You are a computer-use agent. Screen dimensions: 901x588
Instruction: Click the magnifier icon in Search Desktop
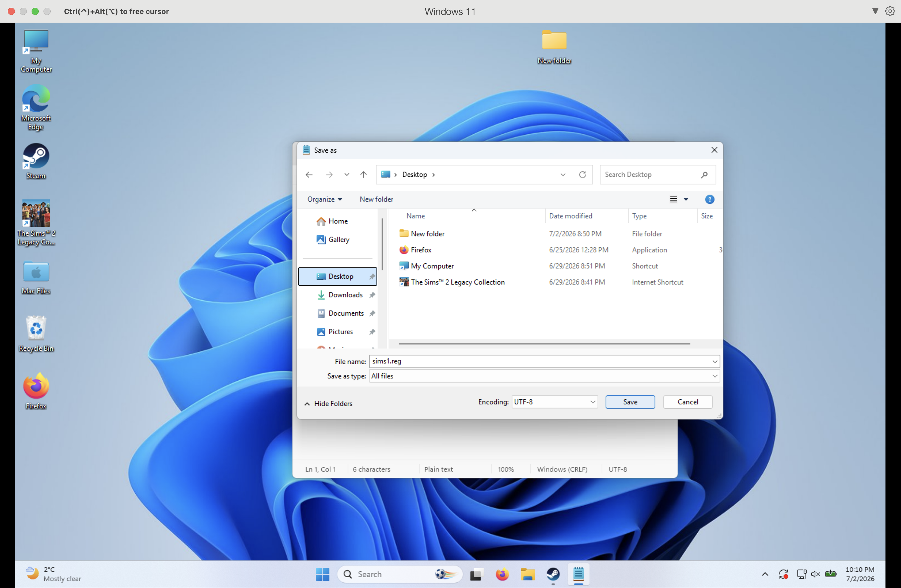click(x=704, y=175)
